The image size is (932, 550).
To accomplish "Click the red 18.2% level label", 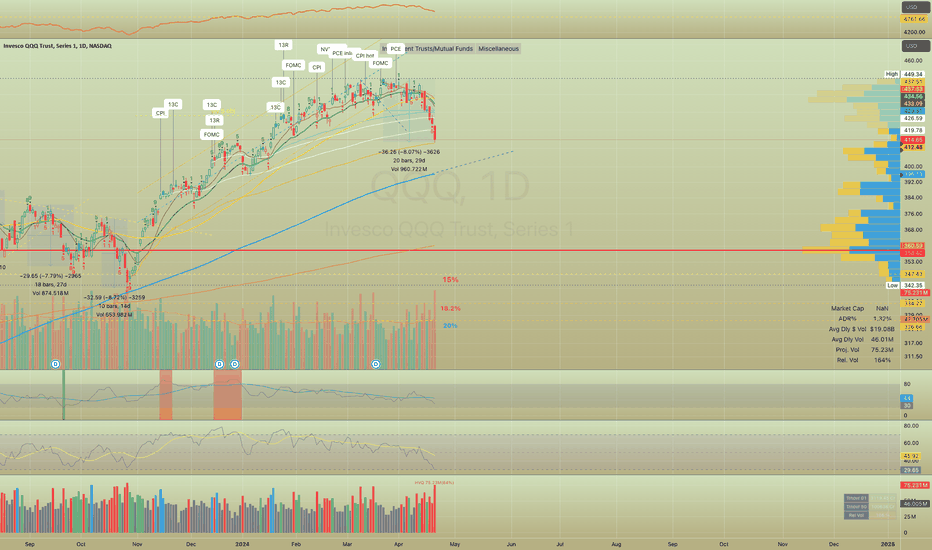I will point(451,309).
